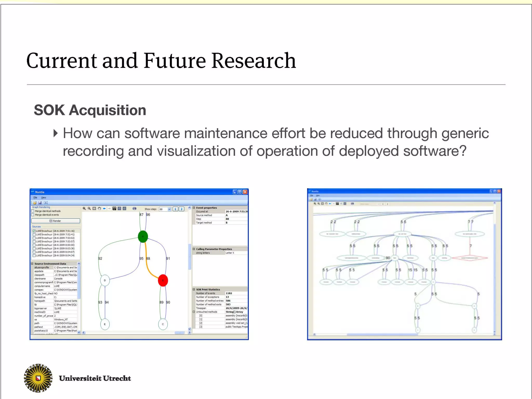Open the Show step dropdown
The width and height of the screenshot is (532, 399).
[169, 209]
